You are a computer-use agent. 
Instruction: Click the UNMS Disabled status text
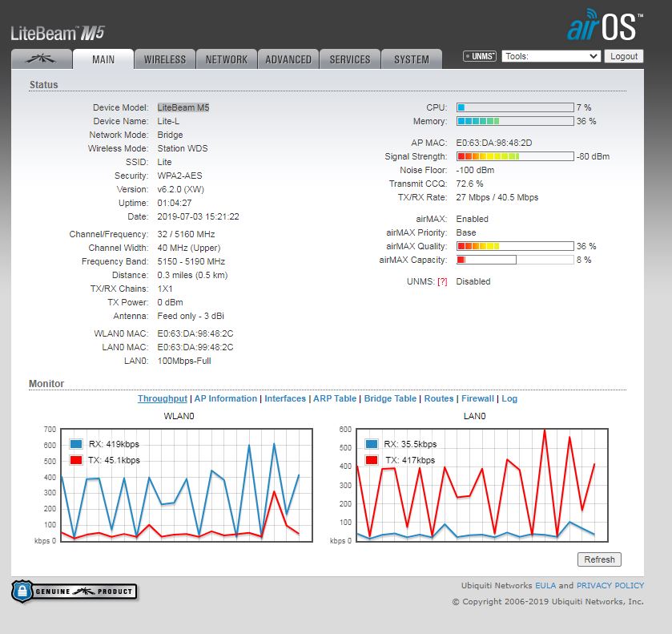coord(473,282)
